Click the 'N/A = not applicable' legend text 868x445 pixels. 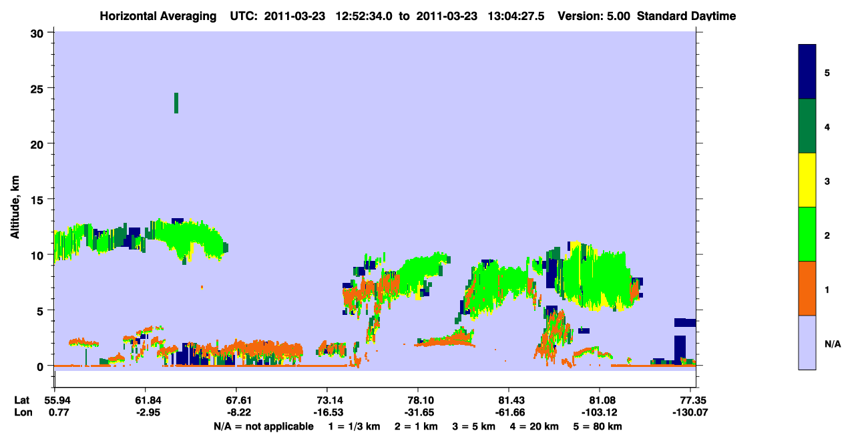pyautogui.click(x=263, y=426)
